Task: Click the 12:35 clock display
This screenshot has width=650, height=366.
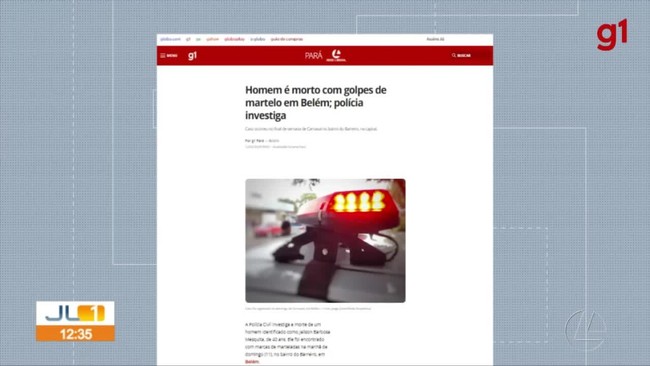Action: 75,334
